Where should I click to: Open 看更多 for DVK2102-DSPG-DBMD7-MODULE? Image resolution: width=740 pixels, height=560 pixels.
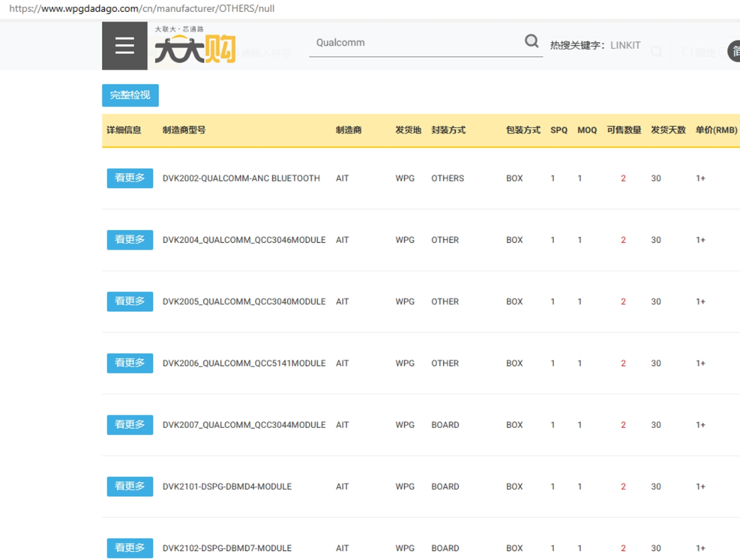click(130, 548)
